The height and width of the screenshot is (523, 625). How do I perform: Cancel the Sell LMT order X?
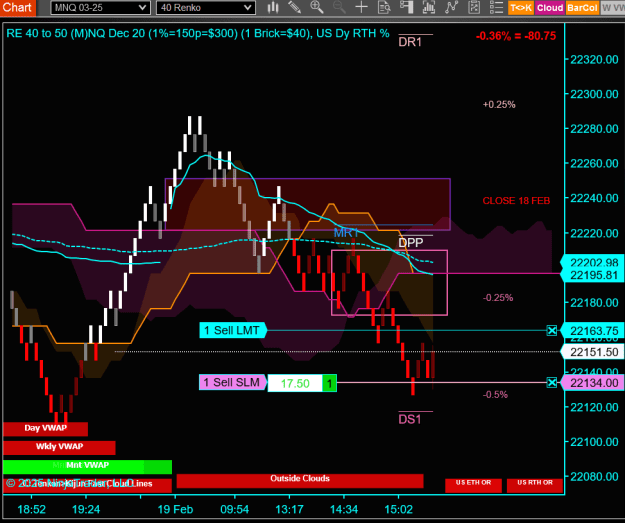coord(551,330)
